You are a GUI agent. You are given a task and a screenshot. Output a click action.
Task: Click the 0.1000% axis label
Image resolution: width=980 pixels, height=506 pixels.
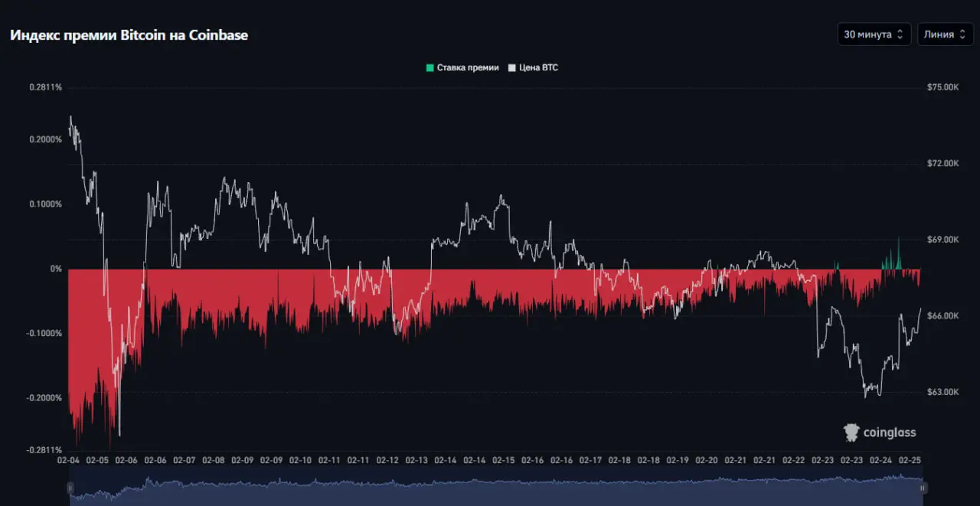pos(45,204)
